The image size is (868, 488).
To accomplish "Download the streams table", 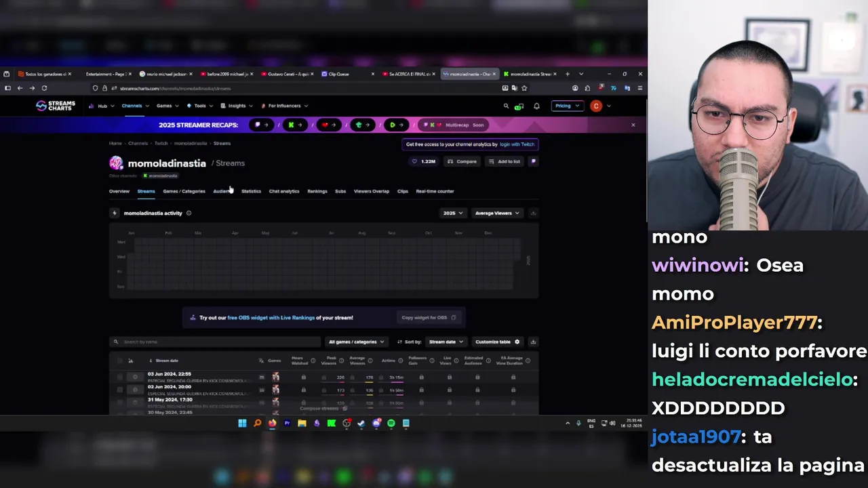I will click(533, 342).
